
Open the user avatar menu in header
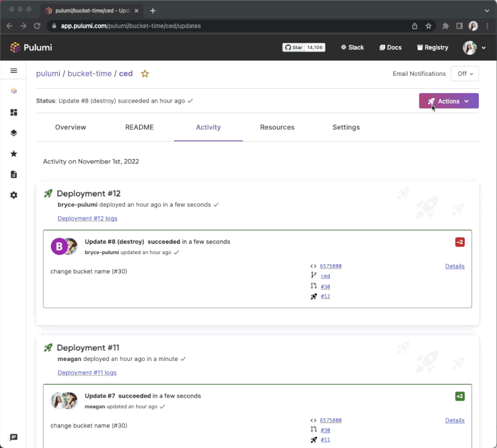[474, 48]
